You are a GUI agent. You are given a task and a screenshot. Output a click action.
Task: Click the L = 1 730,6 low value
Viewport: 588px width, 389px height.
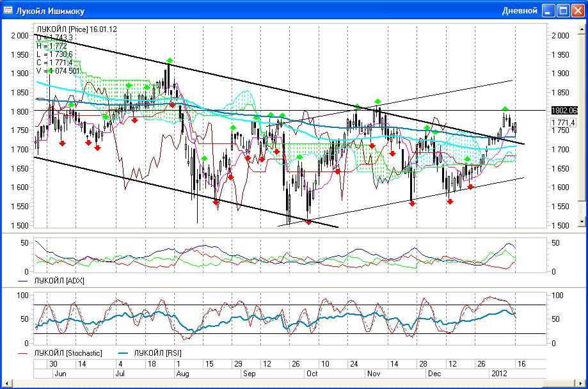click(54, 54)
